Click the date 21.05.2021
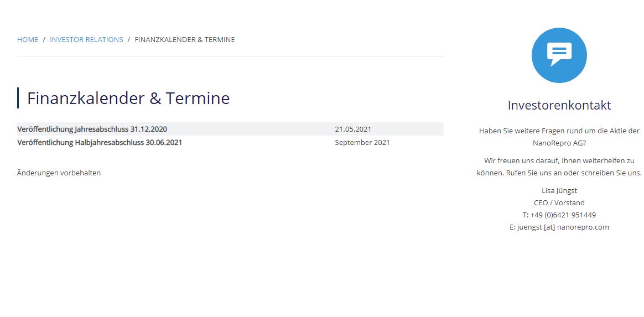 click(353, 129)
